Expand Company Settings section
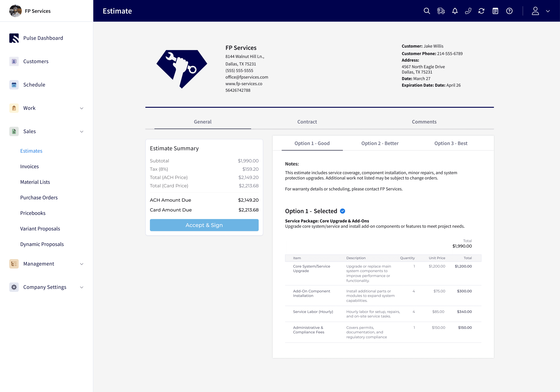The image size is (560, 392). pyautogui.click(x=82, y=287)
